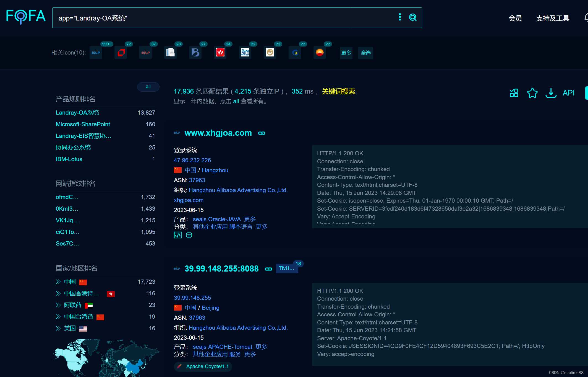Filter by ciG1To… fingerprint
Viewport: 588px width, 377px height.
[68, 232]
